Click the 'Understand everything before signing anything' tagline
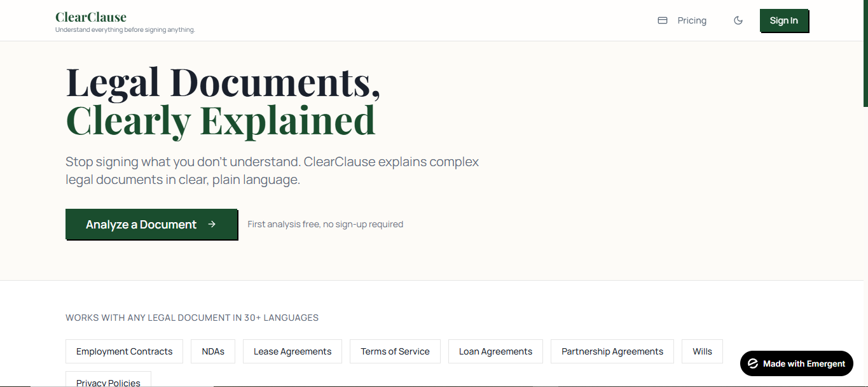The height and width of the screenshot is (387, 868). (125, 30)
